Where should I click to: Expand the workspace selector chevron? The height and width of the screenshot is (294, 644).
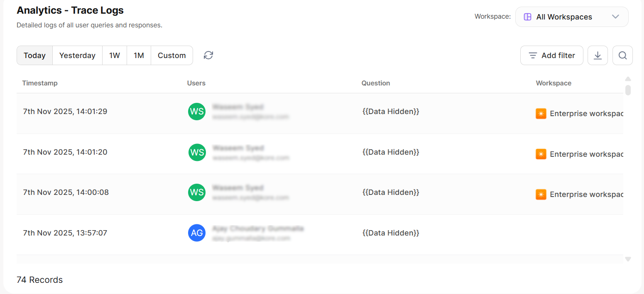[x=615, y=17]
